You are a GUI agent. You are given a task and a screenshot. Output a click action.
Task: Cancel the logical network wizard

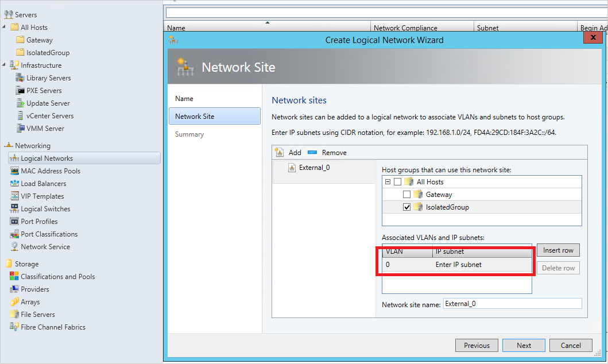point(571,346)
